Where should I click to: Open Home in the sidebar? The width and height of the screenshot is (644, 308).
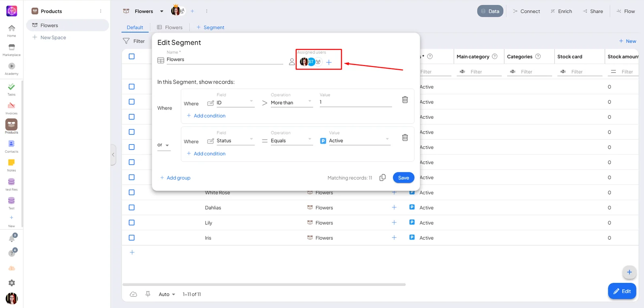[x=12, y=31]
